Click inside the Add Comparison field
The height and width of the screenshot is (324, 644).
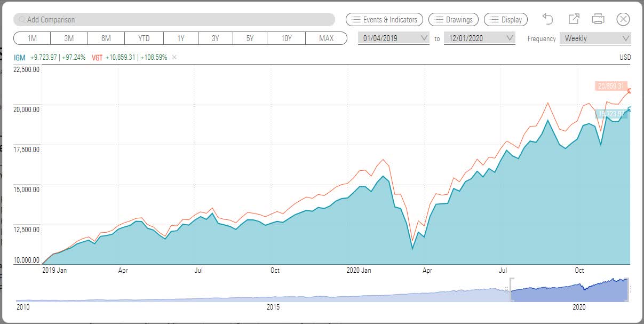pos(160,19)
